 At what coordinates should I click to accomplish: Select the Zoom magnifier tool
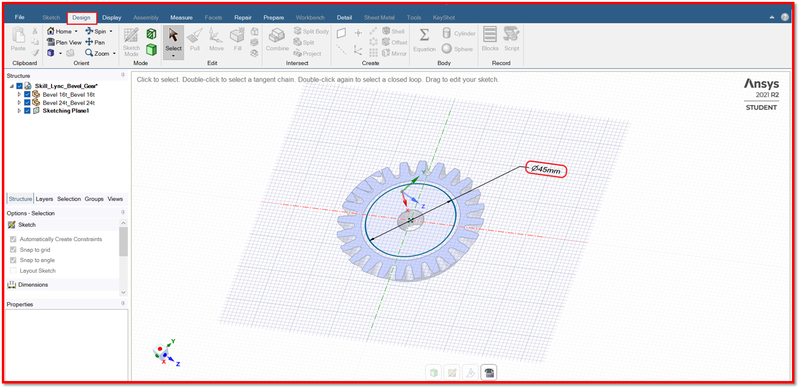(x=97, y=53)
